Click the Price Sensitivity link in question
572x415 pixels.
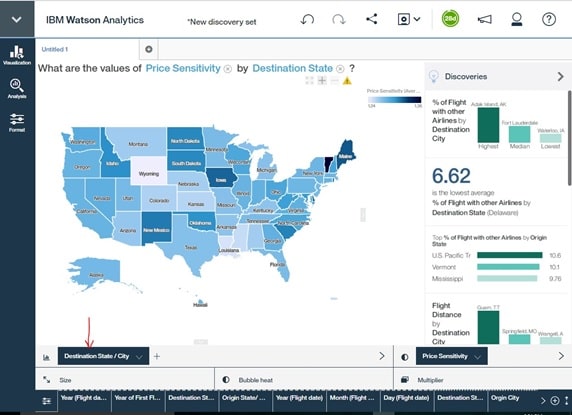coord(183,68)
